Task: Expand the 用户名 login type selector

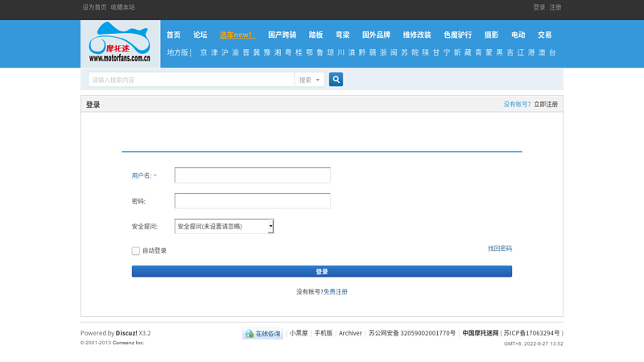Action: (144, 175)
